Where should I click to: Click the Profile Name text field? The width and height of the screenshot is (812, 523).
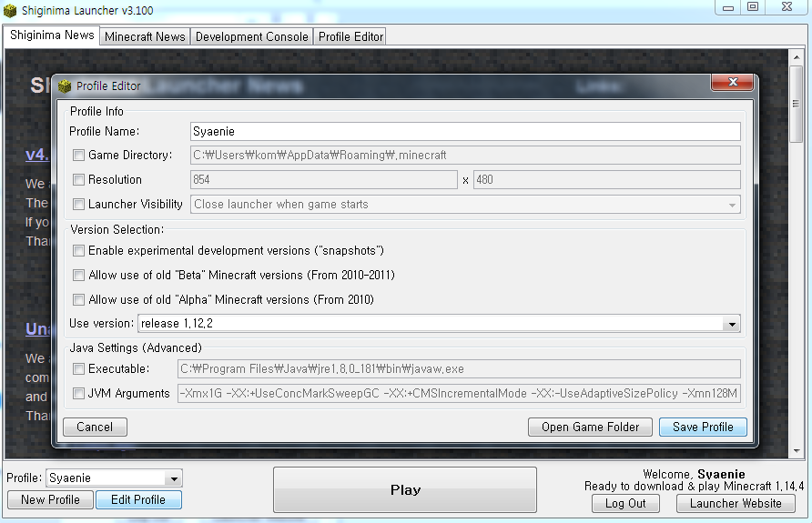tap(465, 131)
